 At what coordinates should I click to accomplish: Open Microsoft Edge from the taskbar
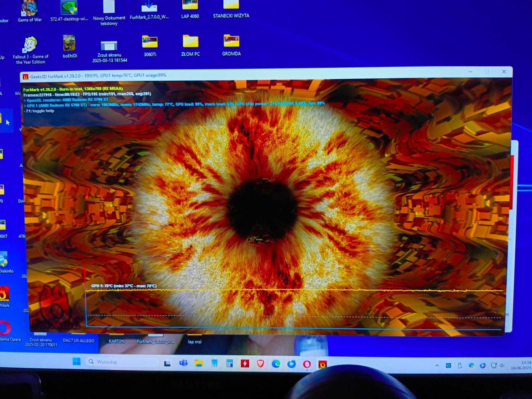point(276,364)
